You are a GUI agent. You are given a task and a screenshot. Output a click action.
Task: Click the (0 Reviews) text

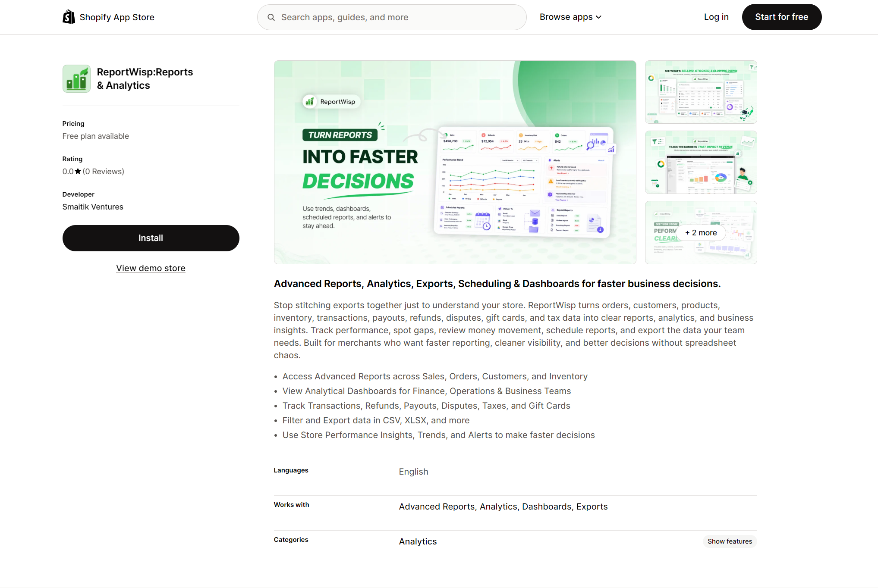[x=104, y=172]
